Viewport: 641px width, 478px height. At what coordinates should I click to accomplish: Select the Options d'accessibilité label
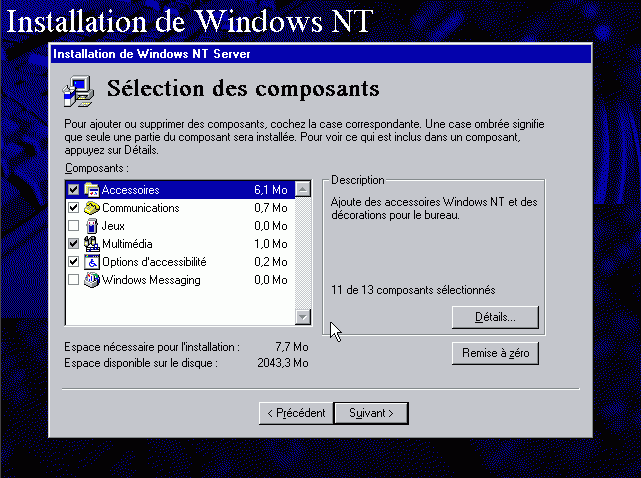pyautogui.click(x=154, y=262)
